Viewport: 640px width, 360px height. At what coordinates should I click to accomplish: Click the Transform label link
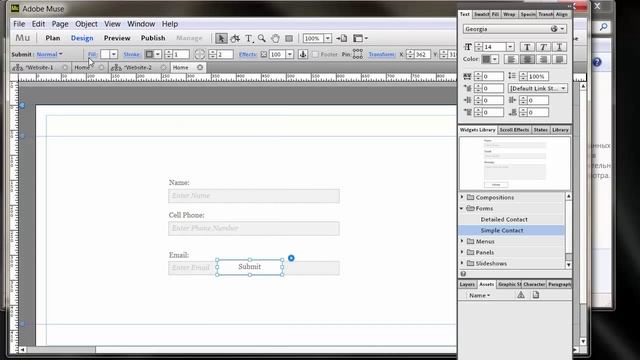(x=381, y=54)
